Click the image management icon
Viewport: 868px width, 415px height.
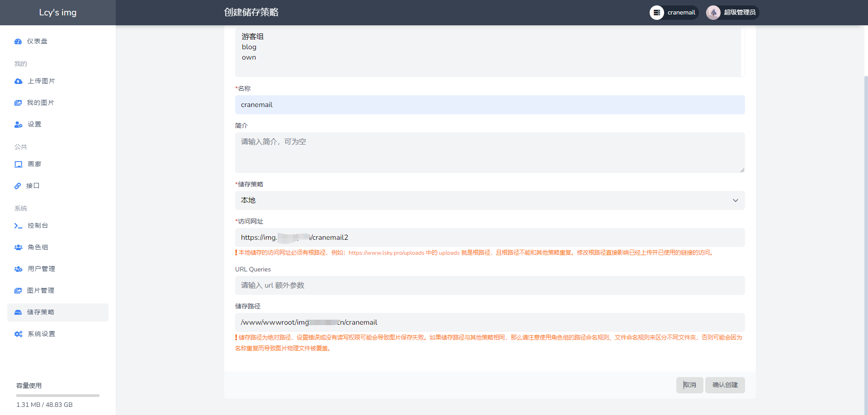click(18, 291)
